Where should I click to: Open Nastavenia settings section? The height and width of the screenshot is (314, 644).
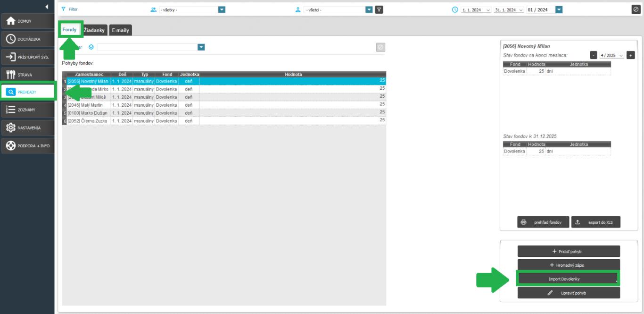27,128
